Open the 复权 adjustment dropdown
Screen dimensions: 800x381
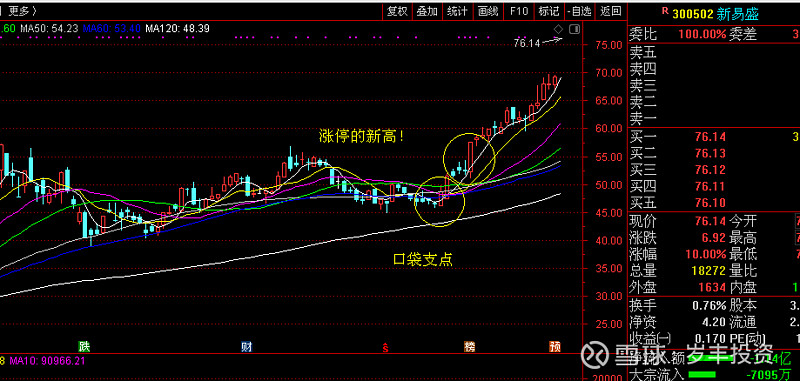click(x=397, y=11)
